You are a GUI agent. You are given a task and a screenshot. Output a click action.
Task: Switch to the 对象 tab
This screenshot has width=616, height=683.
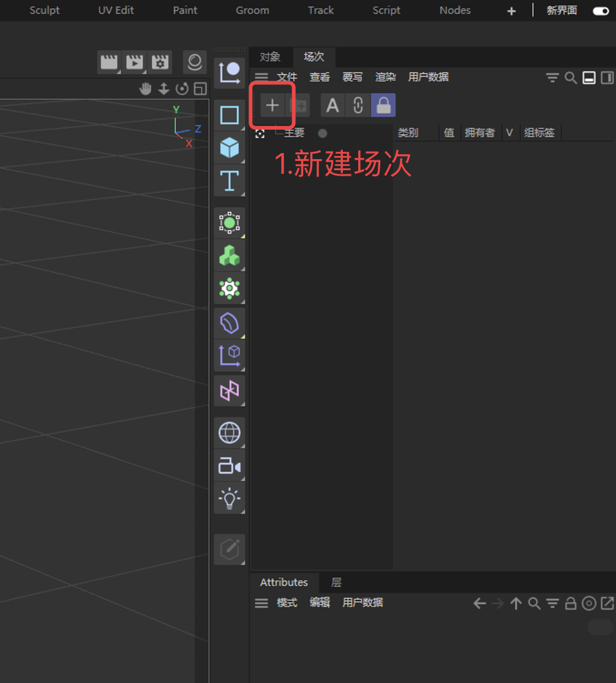point(270,57)
